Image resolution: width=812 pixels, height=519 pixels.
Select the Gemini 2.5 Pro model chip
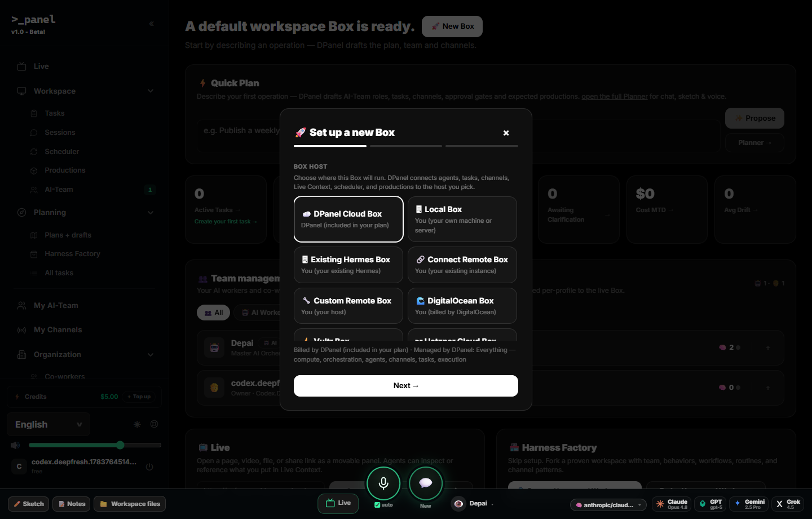pyautogui.click(x=749, y=504)
